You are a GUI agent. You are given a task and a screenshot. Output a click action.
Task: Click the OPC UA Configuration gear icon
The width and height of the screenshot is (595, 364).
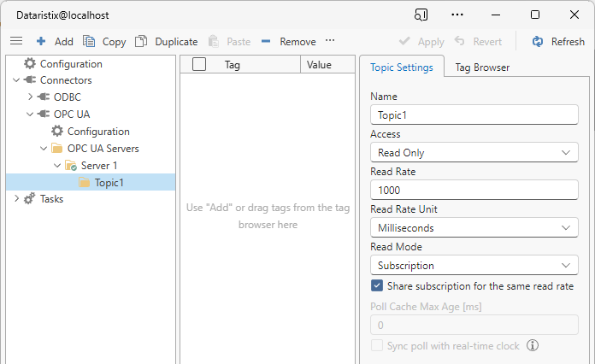(x=57, y=132)
